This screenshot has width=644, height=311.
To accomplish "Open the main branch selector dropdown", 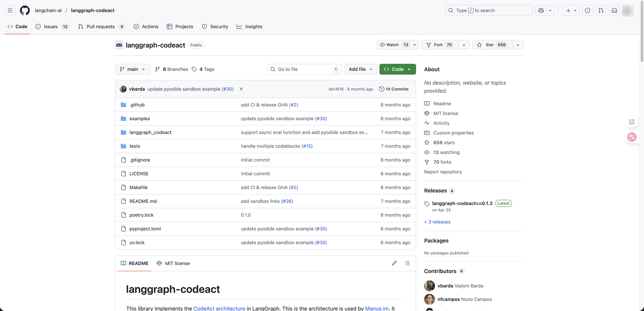I will [133, 69].
